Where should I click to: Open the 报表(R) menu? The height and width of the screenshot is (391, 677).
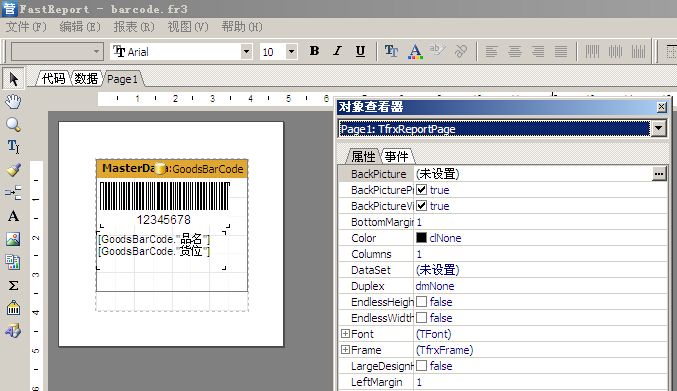(133, 27)
